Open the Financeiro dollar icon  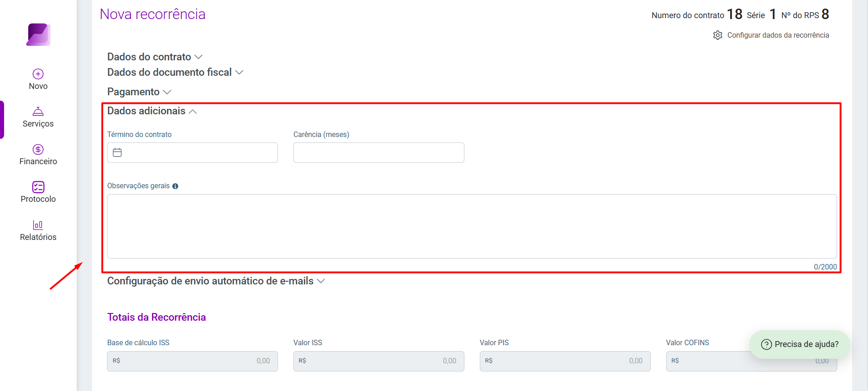(x=38, y=149)
